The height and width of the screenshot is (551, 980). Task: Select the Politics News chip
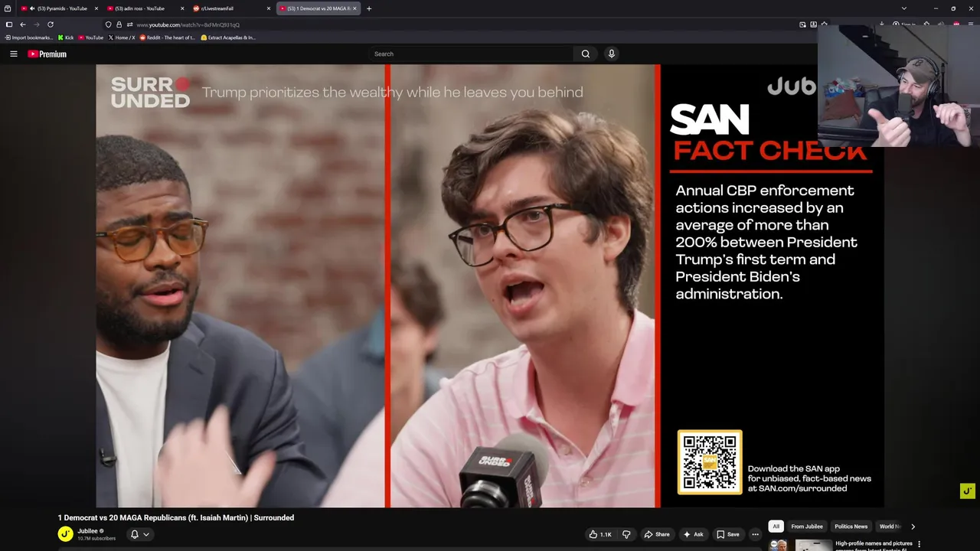[851, 527]
